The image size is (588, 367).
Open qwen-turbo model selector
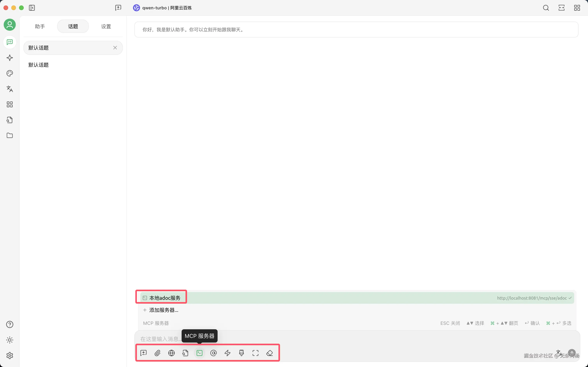(162, 8)
